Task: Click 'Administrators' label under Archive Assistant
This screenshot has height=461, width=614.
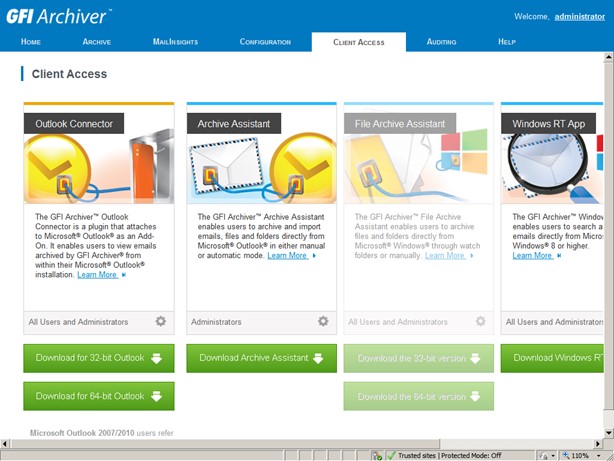Action: click(x=216, y=322)
